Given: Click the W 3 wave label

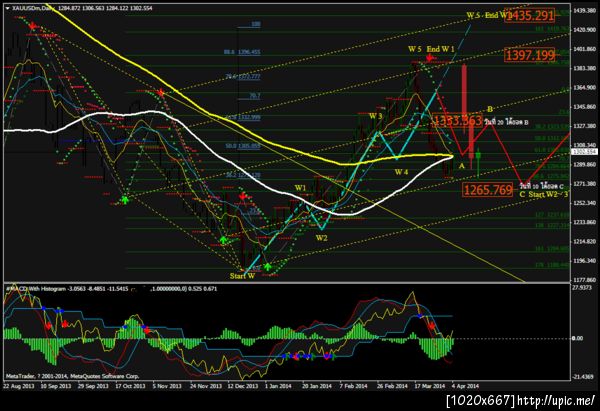Looking at the screenshot, I should (x=375, y=116).
